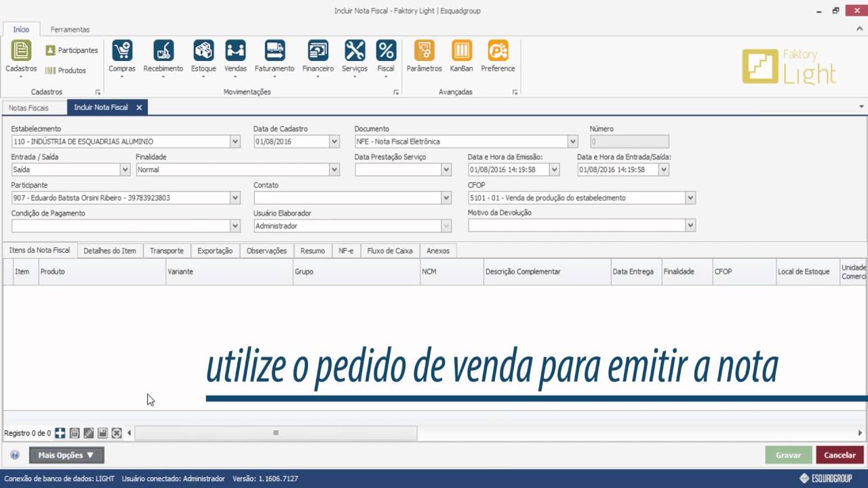Expand the Documento dropdown
This screenshot has width=868, height=488.
point(573,142)
